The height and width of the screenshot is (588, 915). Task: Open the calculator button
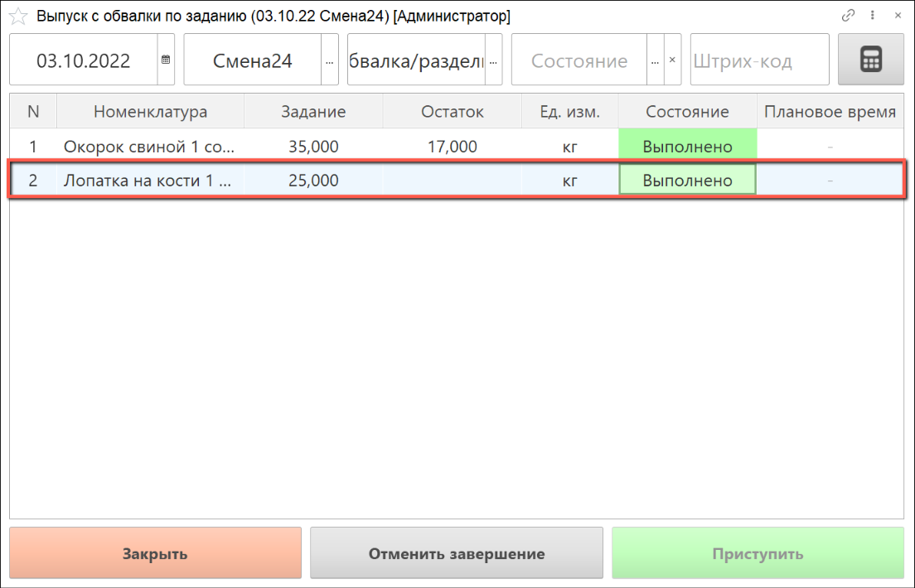[x=870, y=60]
